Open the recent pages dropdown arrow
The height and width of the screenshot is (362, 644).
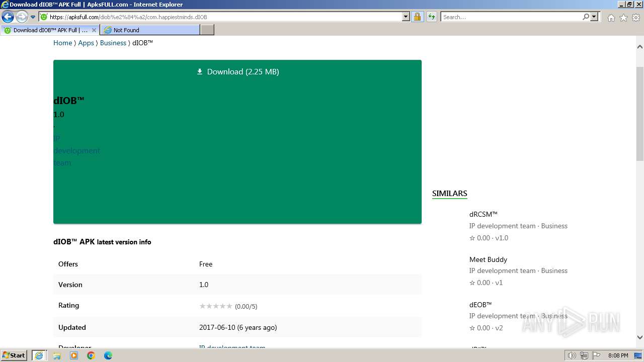(x=33, y=17)
